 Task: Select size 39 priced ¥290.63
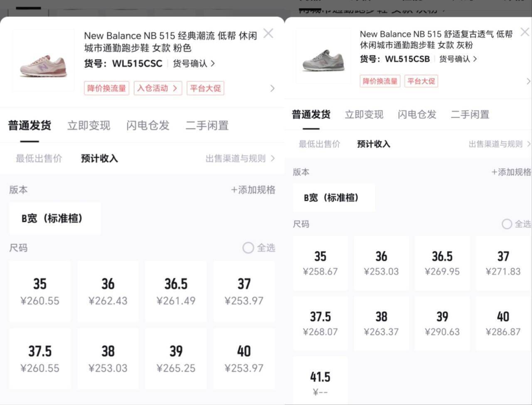click(442, 324)
